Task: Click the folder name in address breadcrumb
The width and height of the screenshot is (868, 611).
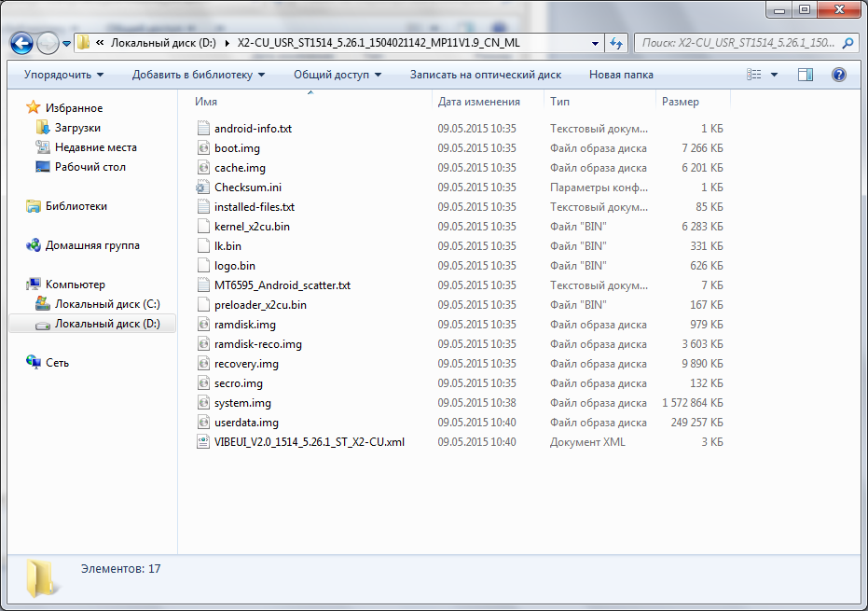Action: click(379, 43)
